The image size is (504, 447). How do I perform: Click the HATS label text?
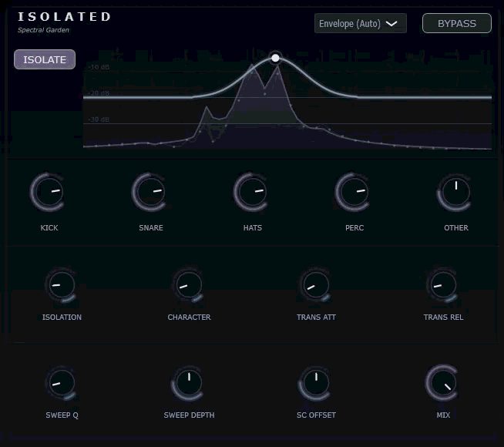253,228
